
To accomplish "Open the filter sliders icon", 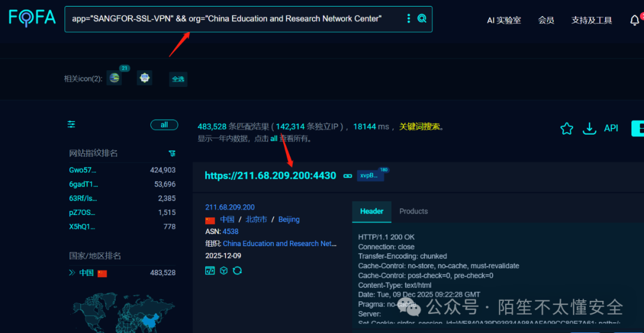I will (x=72, y=125).
